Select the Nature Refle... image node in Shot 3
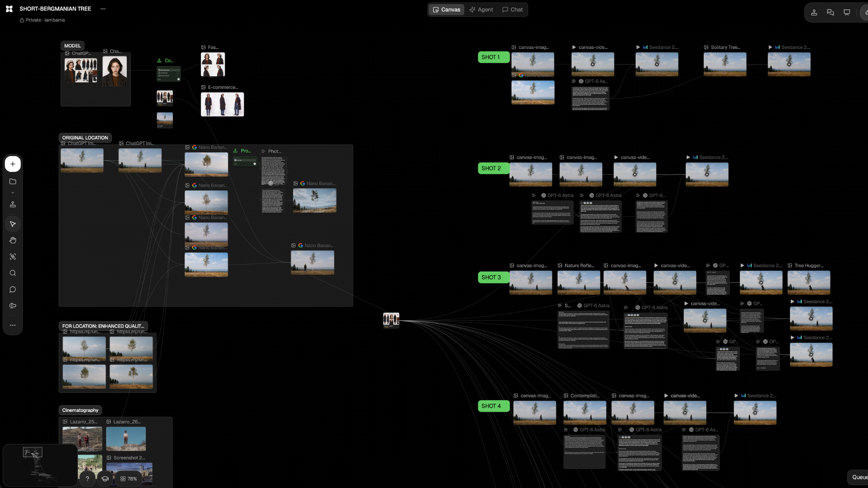This screenshot has height=488, width=868. pos(579,282)
